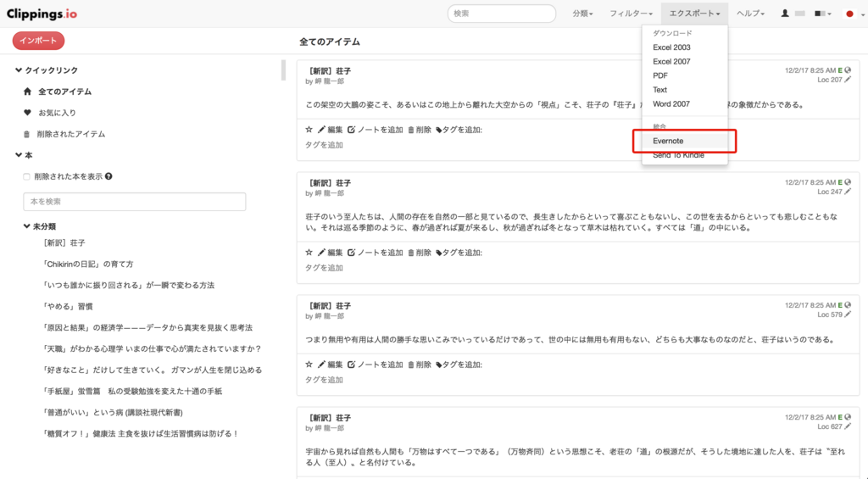Click the green Evernote E icon on Loc 247
This screenshot has height=479, width=868.
(x=840, y=182)
